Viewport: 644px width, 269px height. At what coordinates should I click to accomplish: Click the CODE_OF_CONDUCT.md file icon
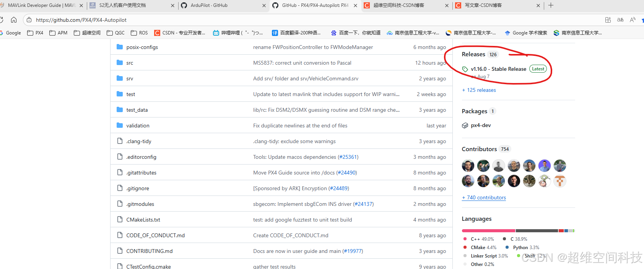pos(120,235)
